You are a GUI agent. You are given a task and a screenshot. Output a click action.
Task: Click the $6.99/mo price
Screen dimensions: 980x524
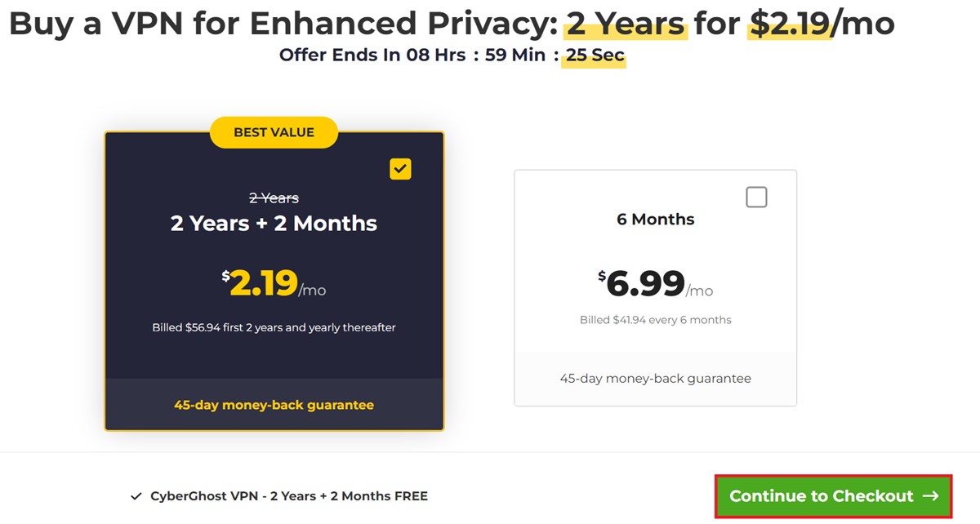point(655,284)
